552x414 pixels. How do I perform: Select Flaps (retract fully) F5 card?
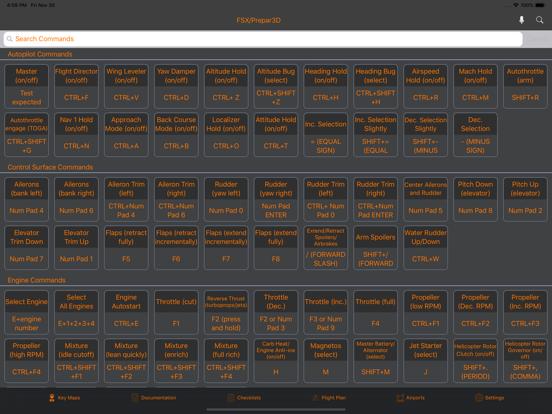pos(126,248)
